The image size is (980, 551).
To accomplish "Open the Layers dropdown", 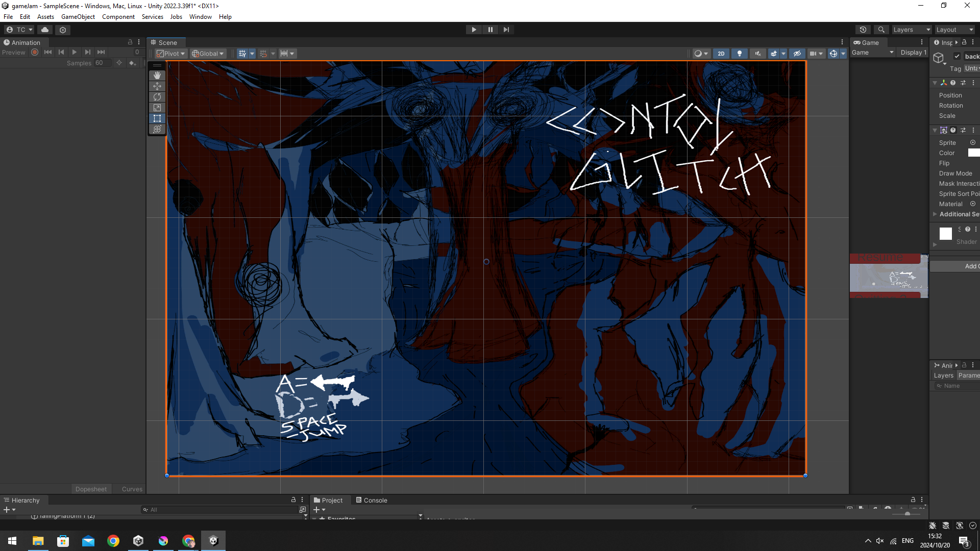I will (912, 30).
